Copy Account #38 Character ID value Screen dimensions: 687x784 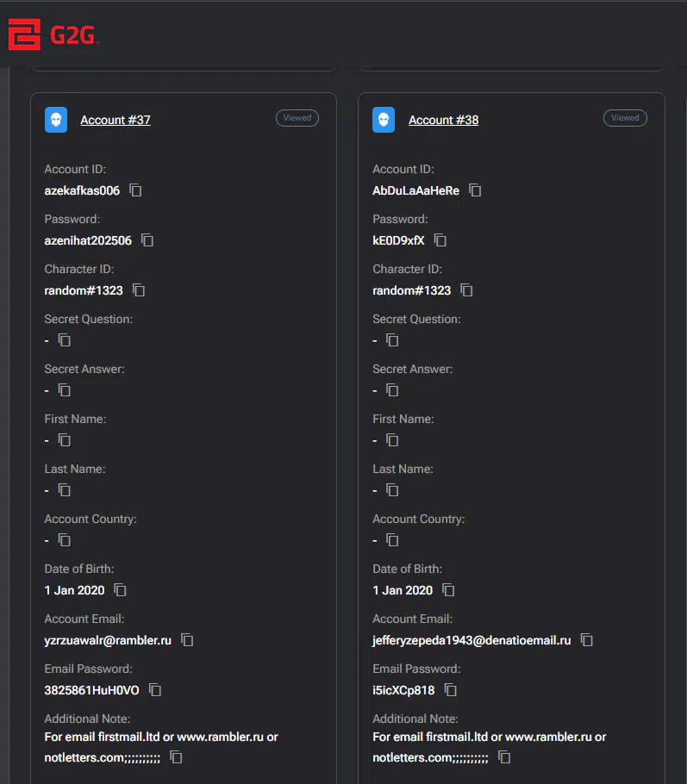pyautogui.click(x=467, y=290)
